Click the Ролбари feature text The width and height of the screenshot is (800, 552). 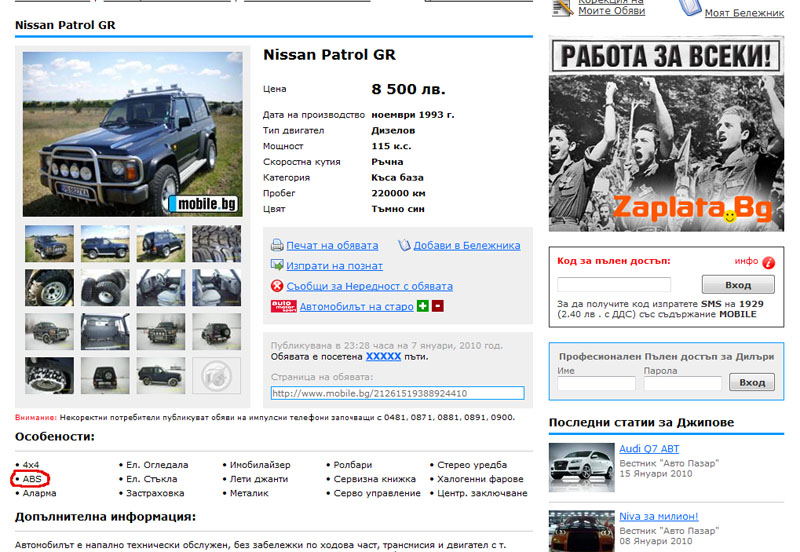tap(353, 465)
